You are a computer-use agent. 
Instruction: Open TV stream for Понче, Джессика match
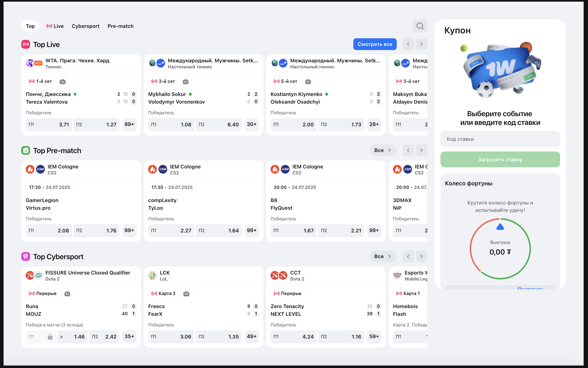[63, 81]
